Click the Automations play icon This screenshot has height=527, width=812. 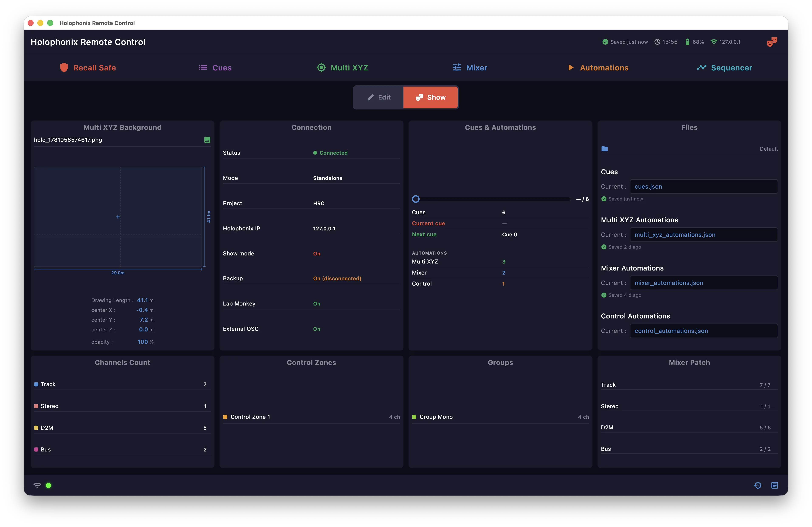571,67
